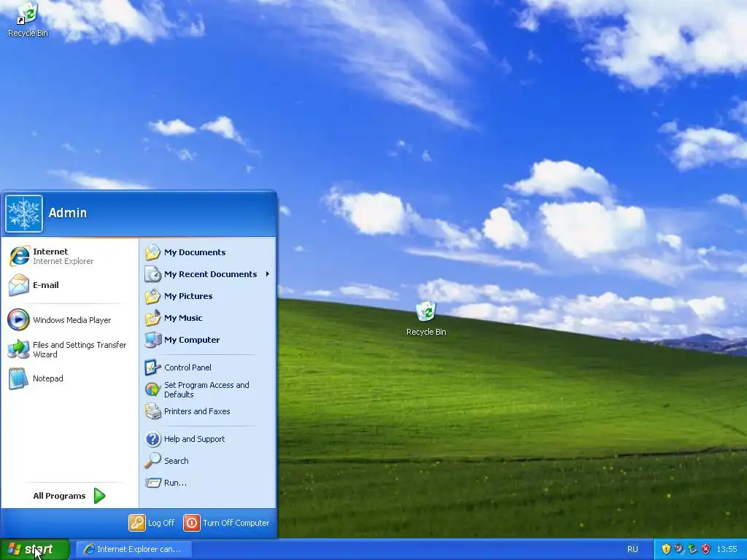
Task: Click the start button
Action: click(x=35, y=549)
